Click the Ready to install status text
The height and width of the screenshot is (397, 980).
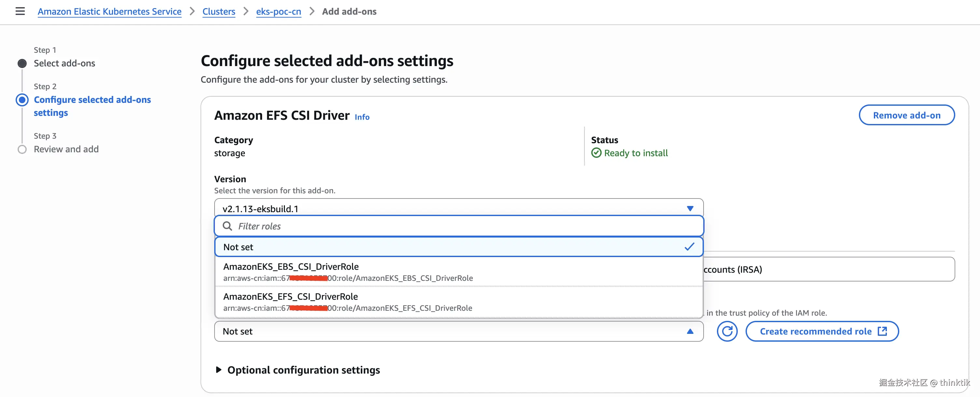[636, 153]
